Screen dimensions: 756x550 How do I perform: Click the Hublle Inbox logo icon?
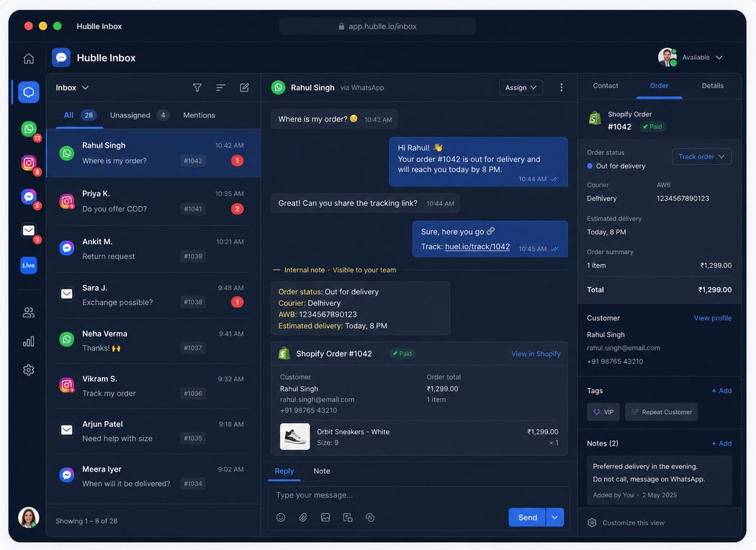tap(61, 58)
